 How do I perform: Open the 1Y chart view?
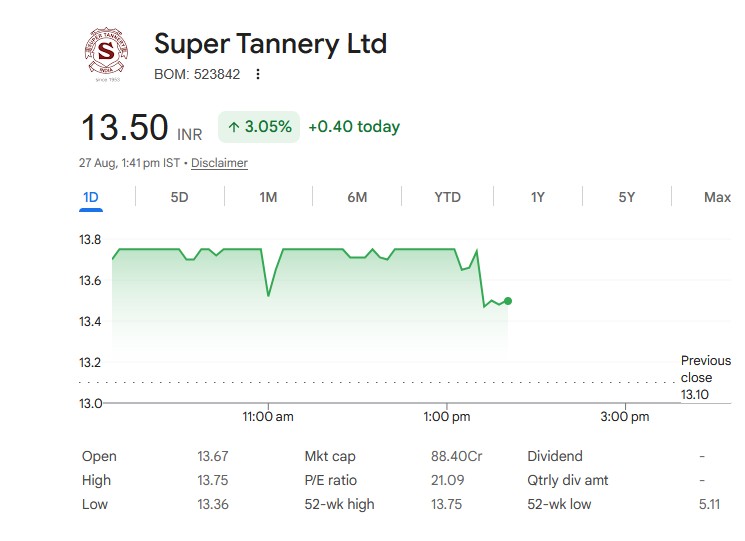click(x=538, y=197)
